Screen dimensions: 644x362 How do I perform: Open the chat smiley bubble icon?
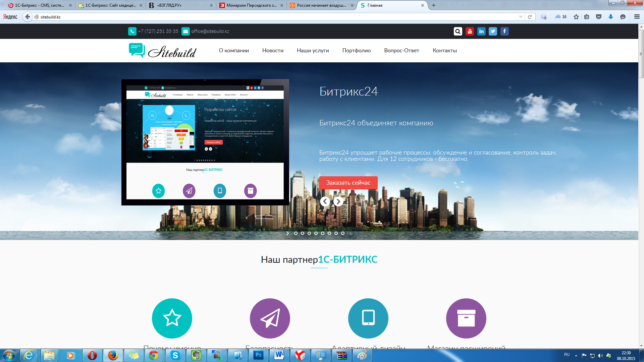click(623, 17)
